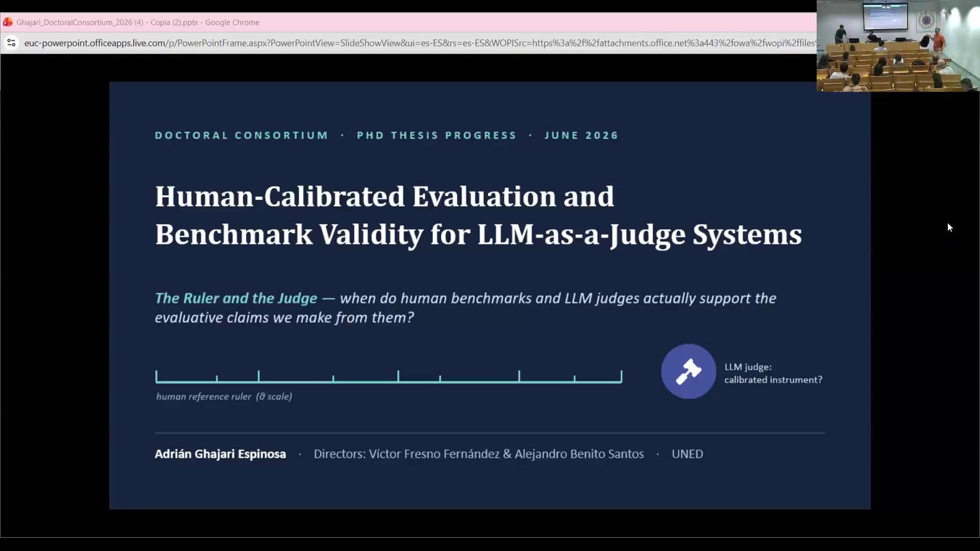Screen dimensions: 980x551
Task: Click the 'UNED' affiliation text
Action: tap(687, 454)
